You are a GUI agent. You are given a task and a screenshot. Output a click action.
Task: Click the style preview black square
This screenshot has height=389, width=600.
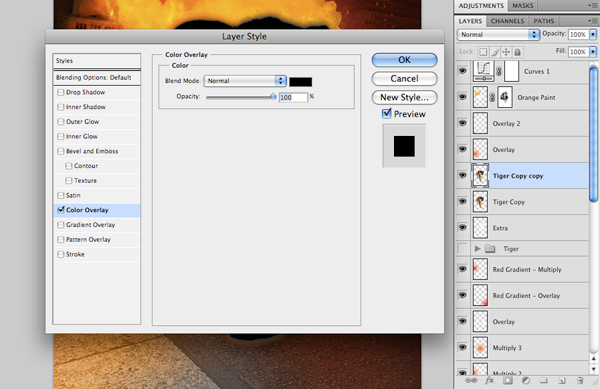click(404, 146)
